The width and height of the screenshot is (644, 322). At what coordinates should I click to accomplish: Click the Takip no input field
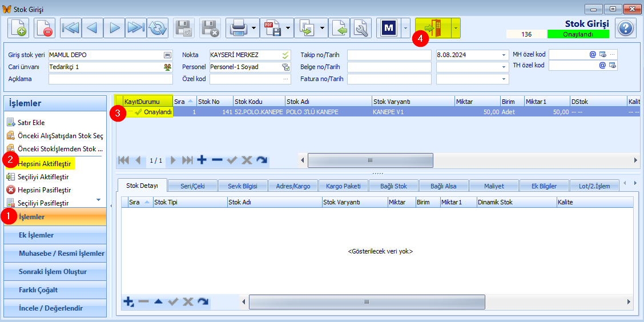pos(389,55)
